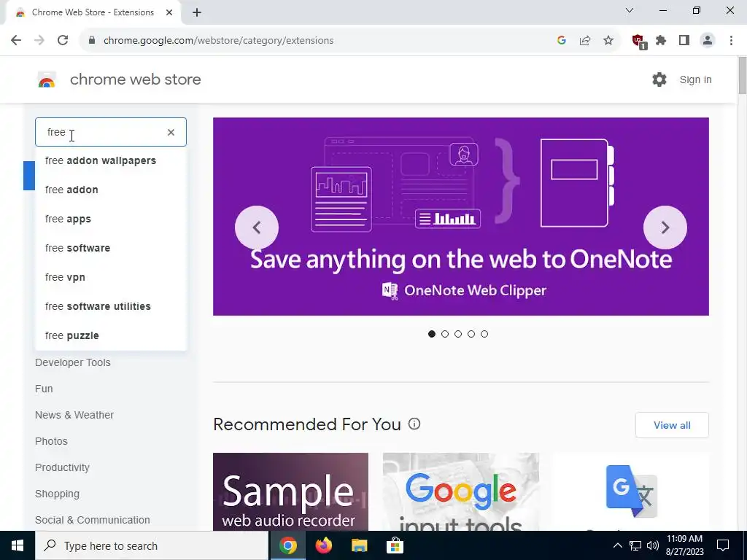Image resolution: width=747 pixels, height=560 pixels.
Task: Open the uBlock shield extension
Action: click(639, 42)
